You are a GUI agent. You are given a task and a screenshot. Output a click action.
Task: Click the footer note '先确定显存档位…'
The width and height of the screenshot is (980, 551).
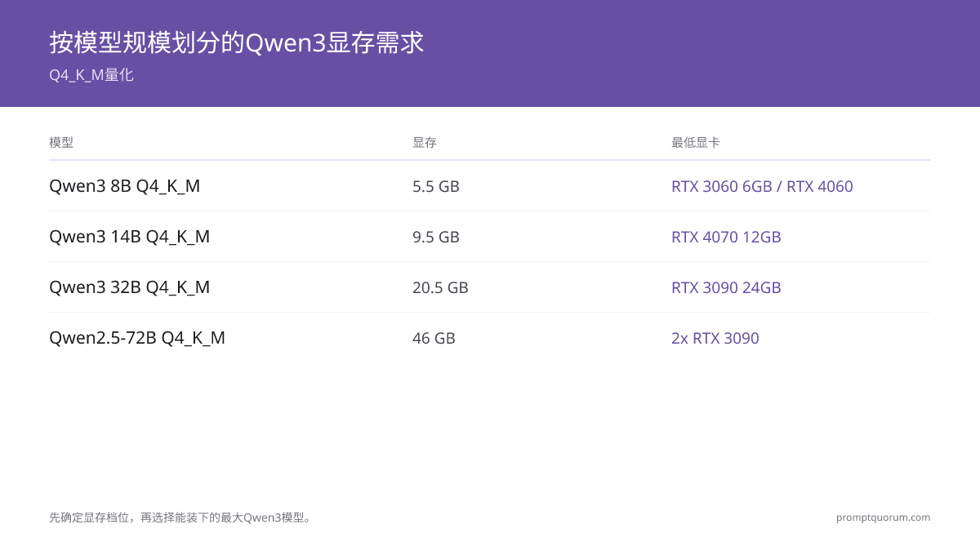181,518
